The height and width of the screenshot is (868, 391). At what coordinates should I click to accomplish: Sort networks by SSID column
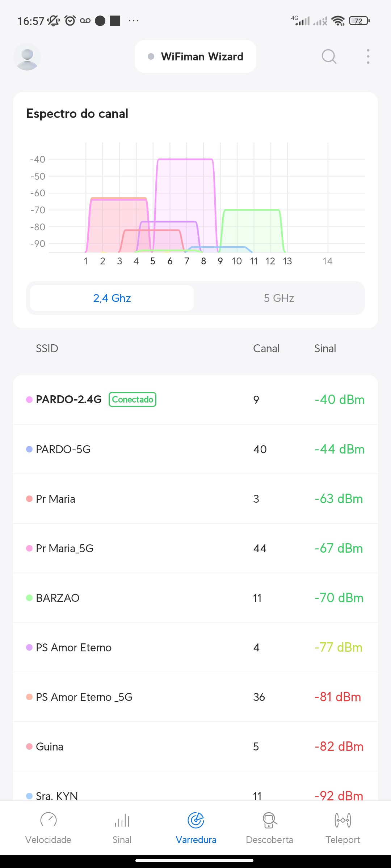pos(47,349)
